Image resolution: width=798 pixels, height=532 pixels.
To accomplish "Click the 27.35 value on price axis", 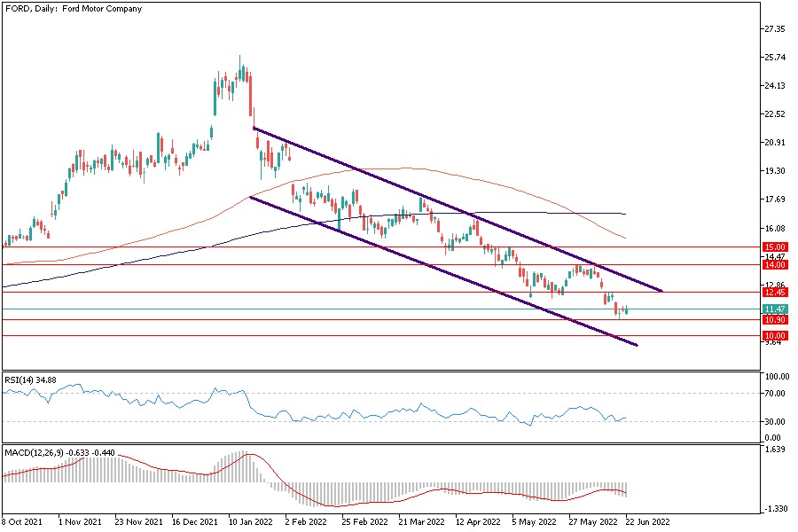I will [774, 29].
